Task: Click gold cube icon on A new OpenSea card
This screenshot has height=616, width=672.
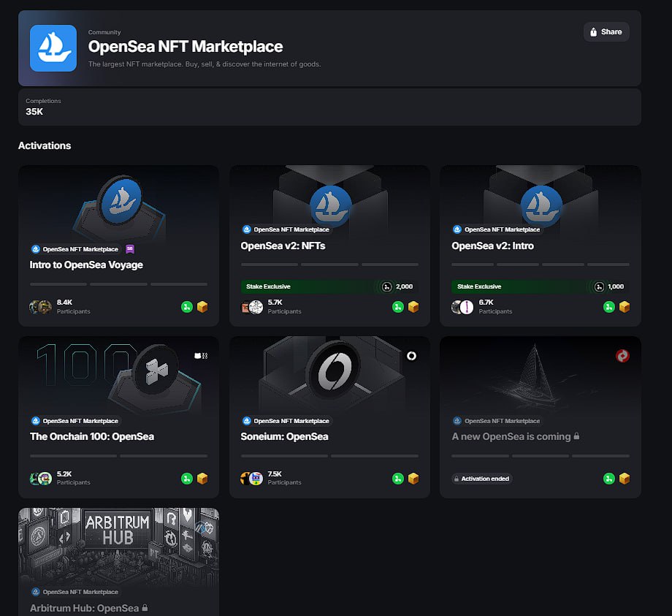Action: tap(625, 479)
